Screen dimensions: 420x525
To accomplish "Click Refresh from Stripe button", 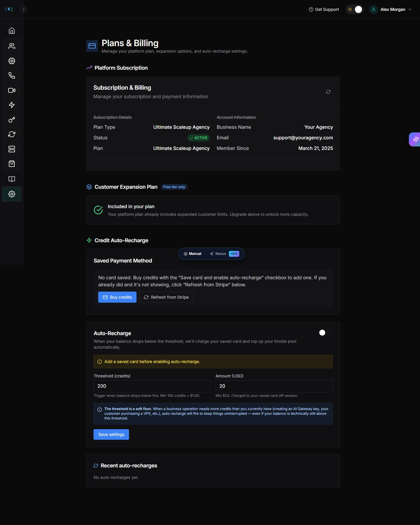I will (166, 297).
